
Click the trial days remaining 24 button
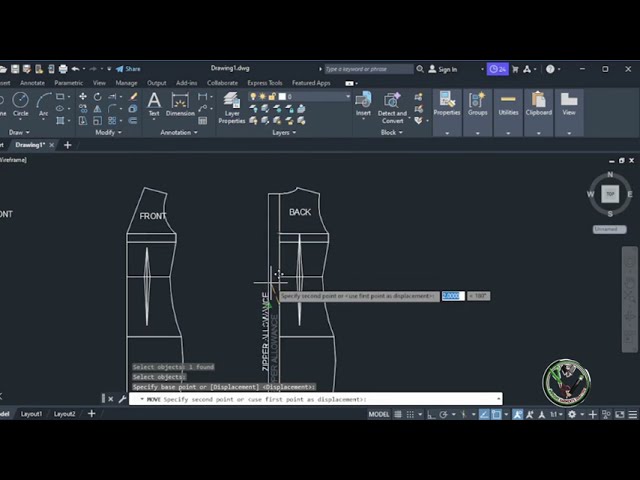pyautogui.click(x=498, y=69)
